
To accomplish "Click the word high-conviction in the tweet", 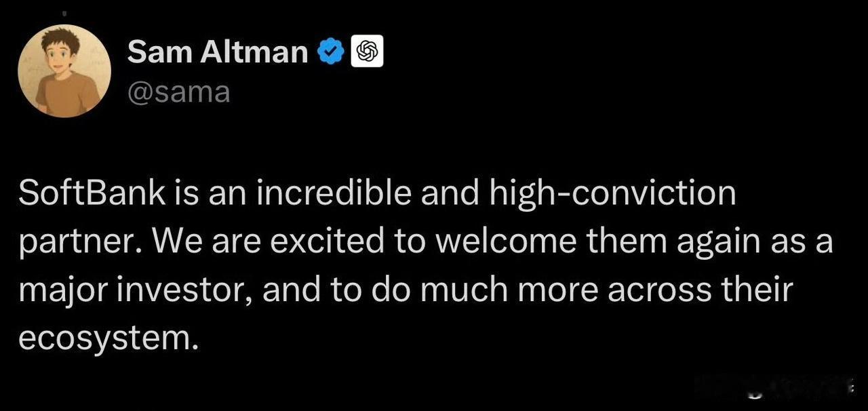I will pyautogui.click(x=610, y=194).
